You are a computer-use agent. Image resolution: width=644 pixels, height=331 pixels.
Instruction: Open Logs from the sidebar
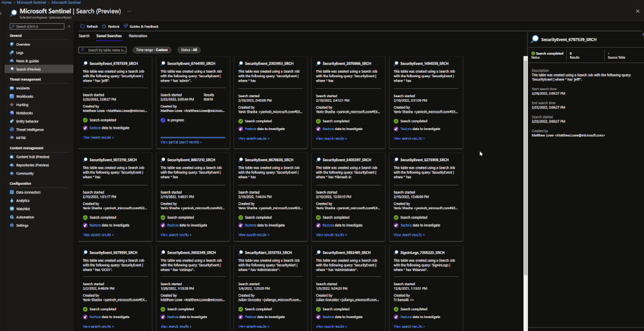tap(20, 53)
